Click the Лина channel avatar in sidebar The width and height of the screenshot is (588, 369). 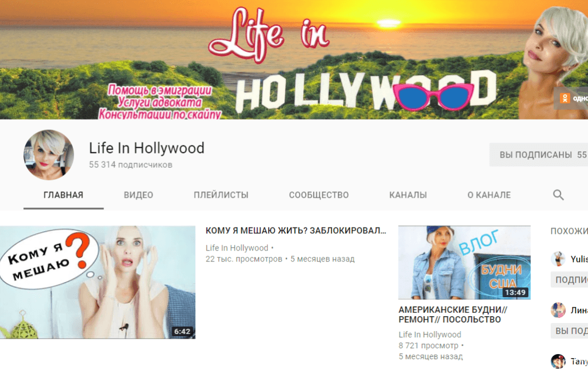point(558,310)
